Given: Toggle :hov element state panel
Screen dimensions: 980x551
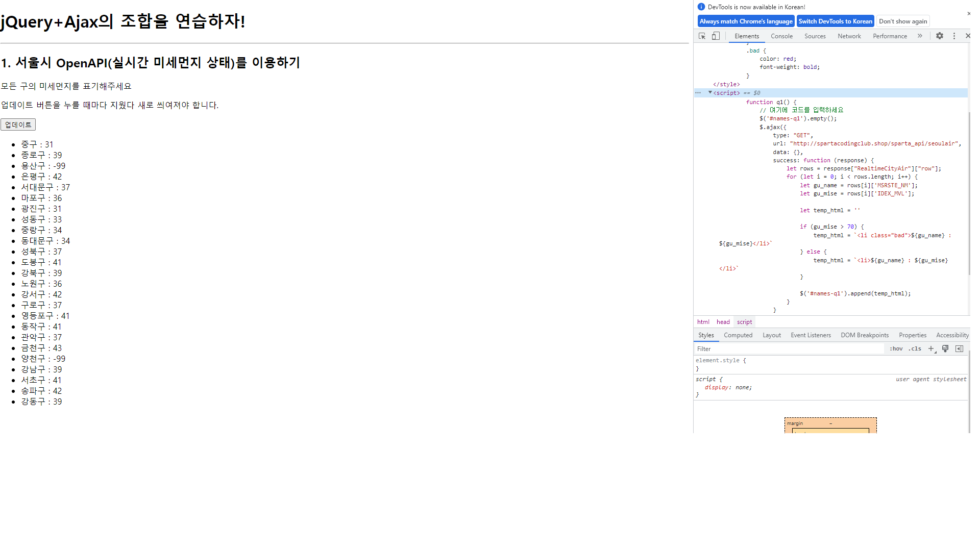Looking at the screenshot, I should pos(896,349).
